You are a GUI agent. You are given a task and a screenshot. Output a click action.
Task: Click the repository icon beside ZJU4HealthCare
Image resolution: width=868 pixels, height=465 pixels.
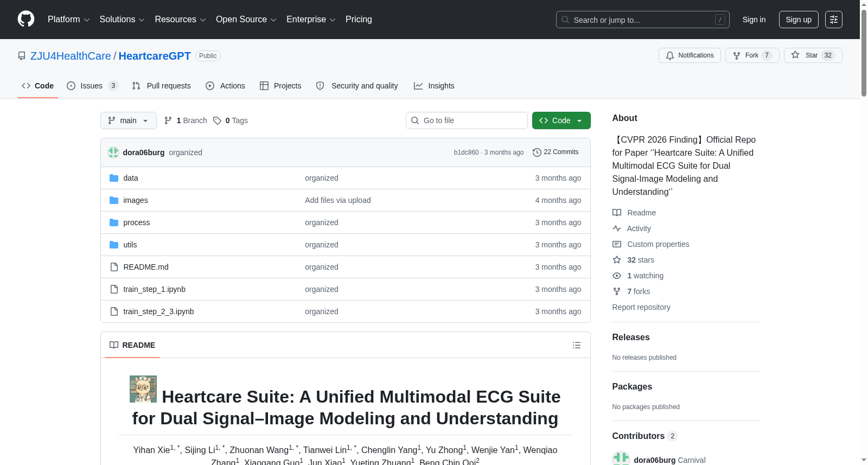tap(22, 56)
